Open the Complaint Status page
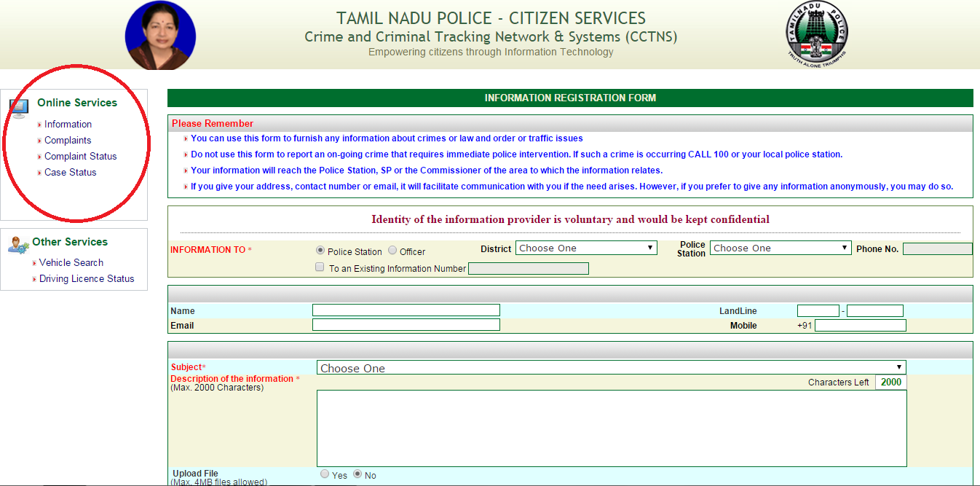Screen dimensions: 980x486 pos(80,157)
